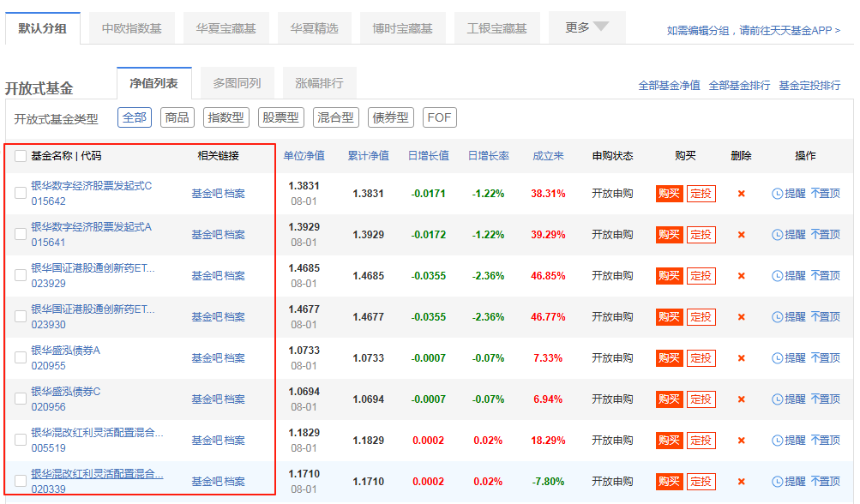Check the box for 银华盛泓债券A
The image size is (860, 504).
click(21, 357)
